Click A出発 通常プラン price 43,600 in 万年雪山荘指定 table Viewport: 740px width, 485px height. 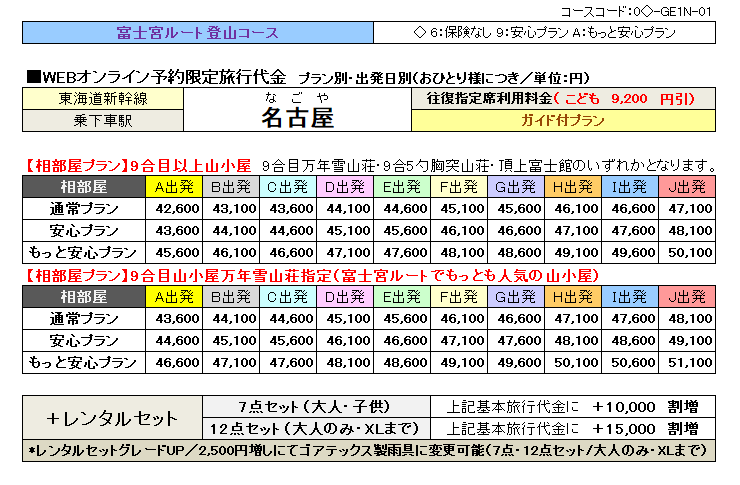(x=177, y=318)
